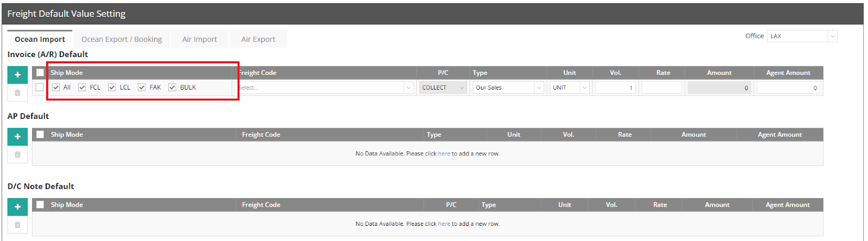Add a new row in AP Default
Viewport: 868px width, 241px height.
point(17,137)
